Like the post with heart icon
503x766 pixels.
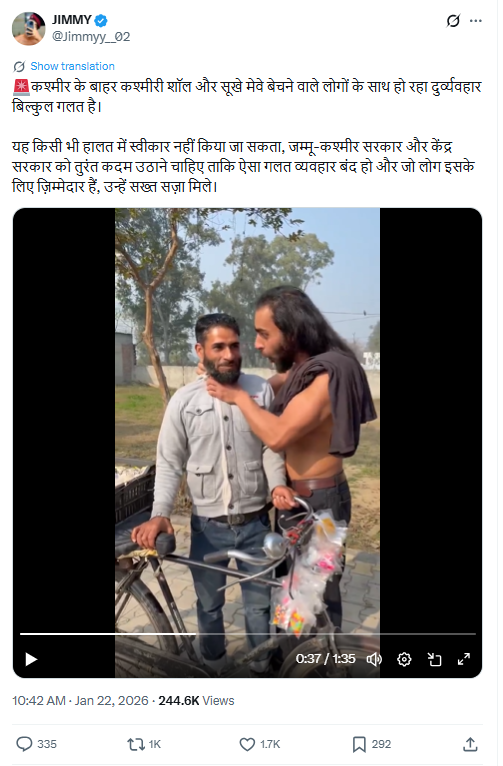pyautogui.click(x=247, y=744)
